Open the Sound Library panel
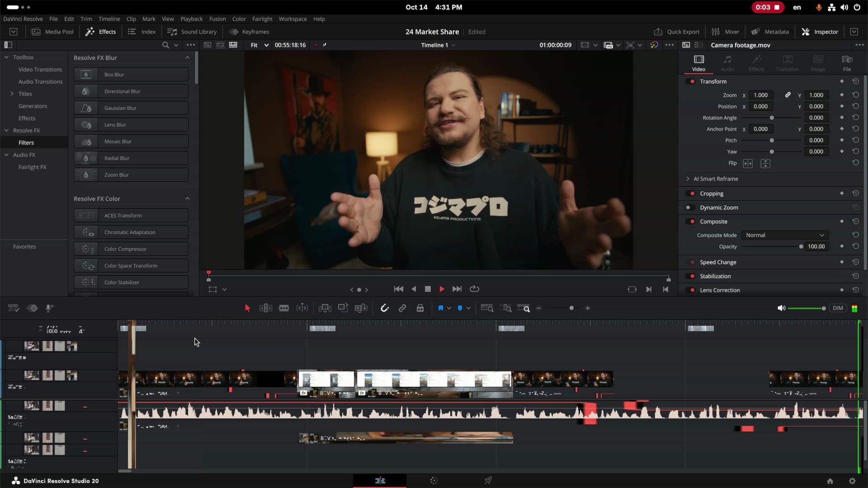Viewport: 868px width, 488px height. pyautogui.click(x=192, y=32)
